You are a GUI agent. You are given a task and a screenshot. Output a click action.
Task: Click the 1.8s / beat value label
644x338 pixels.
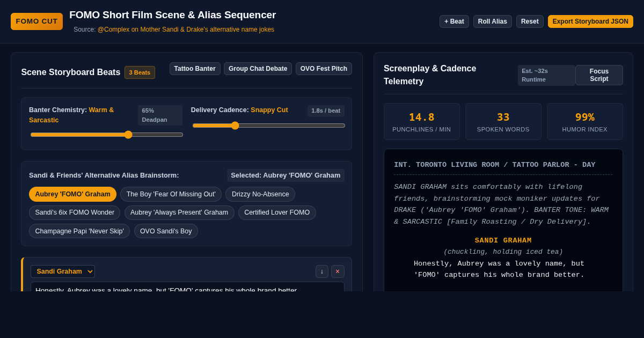coord(326,111)
